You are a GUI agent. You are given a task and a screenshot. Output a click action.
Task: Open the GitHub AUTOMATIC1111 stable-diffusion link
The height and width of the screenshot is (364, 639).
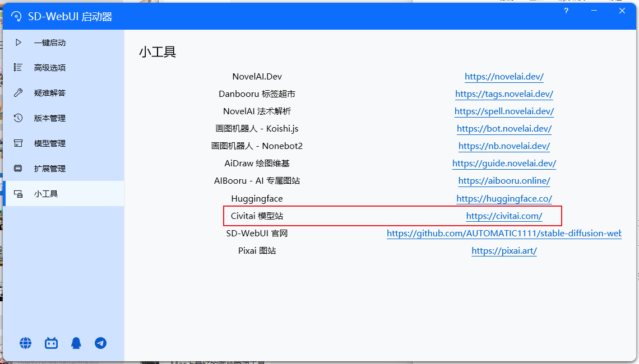pyautogui.click(x=504, y=234)
